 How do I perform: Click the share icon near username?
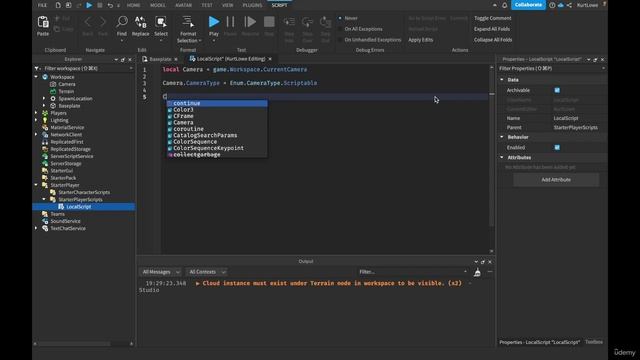coord(569,5)
